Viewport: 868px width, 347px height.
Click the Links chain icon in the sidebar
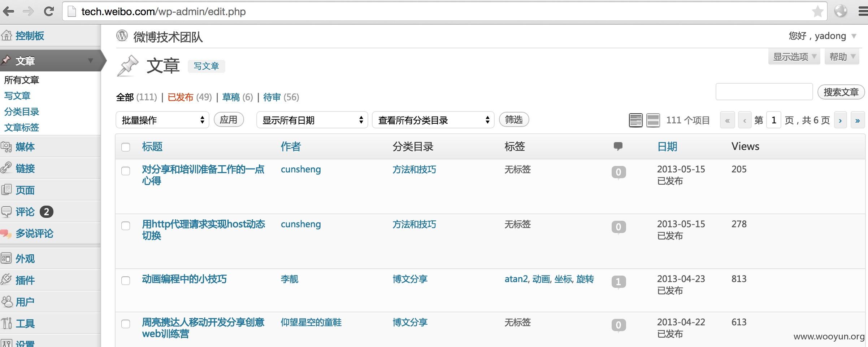6,168
